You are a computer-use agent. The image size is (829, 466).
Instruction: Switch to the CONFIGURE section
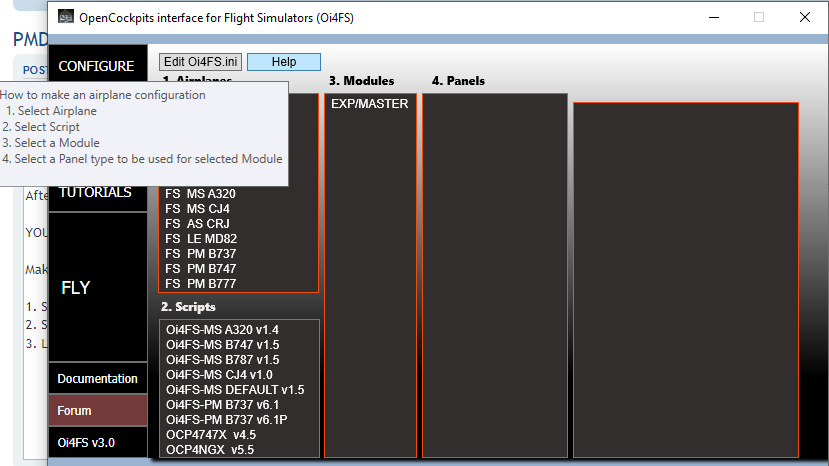coord(98,66)
